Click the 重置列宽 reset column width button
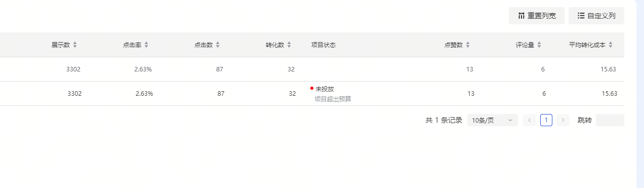This screenshot has height=188, width=644. [x=536, y=16]
